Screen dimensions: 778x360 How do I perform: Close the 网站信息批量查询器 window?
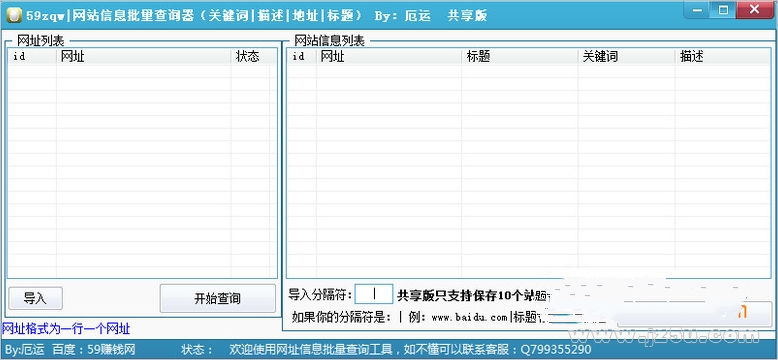tap(755, 9)
